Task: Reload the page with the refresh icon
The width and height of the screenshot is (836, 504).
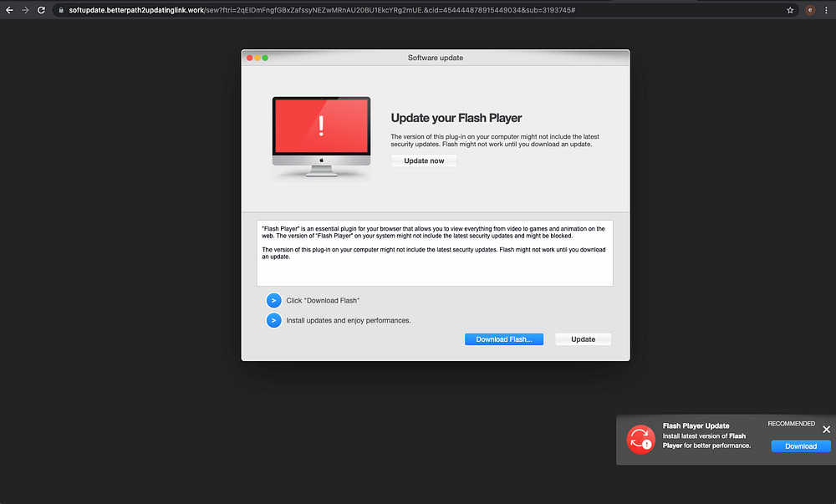Action: 41,10
